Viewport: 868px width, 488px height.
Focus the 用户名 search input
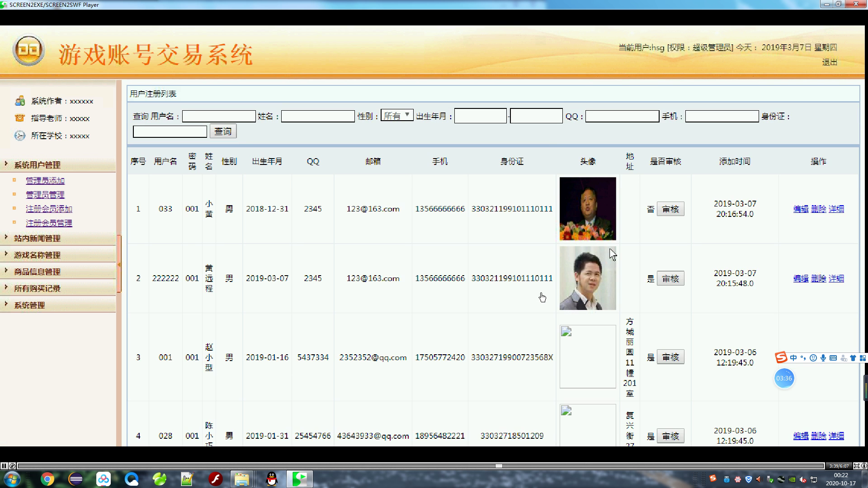click(x=219, y=116)
